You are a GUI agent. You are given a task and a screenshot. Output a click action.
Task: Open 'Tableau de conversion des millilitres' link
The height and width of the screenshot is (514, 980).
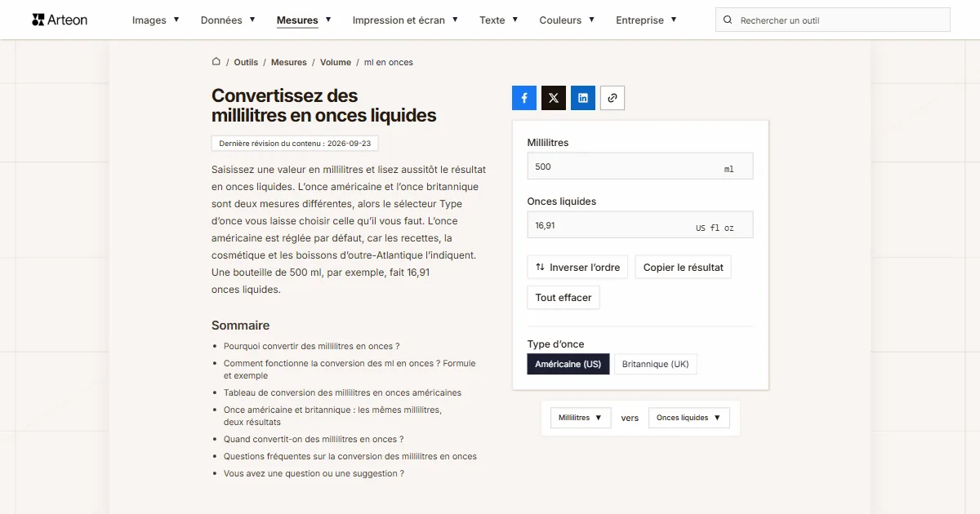point(342,392)
